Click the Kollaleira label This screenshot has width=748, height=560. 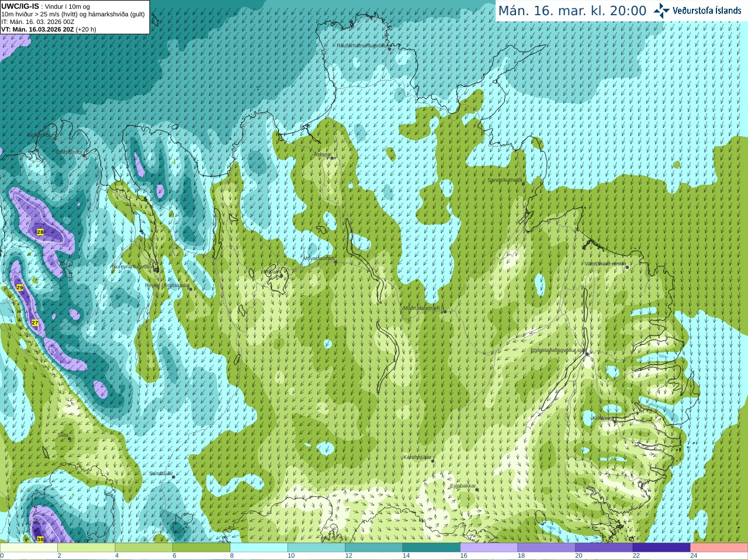tap(602, 418)
